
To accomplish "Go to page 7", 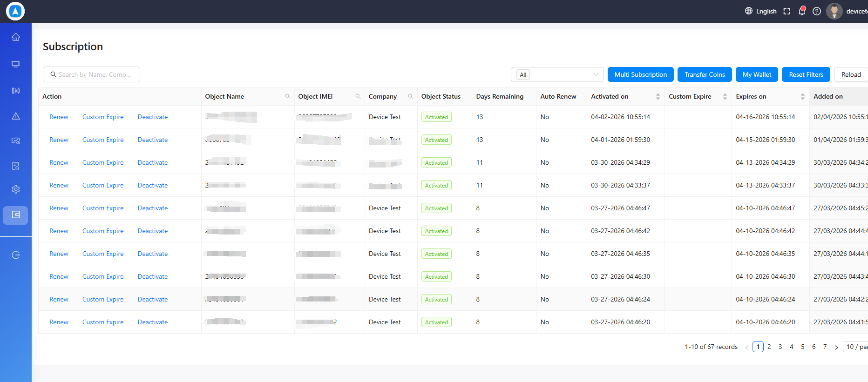I will (x=825, y=347).
